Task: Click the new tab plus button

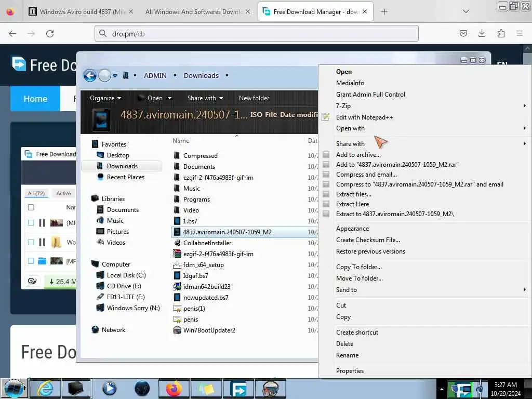Action: click(384, 12)
